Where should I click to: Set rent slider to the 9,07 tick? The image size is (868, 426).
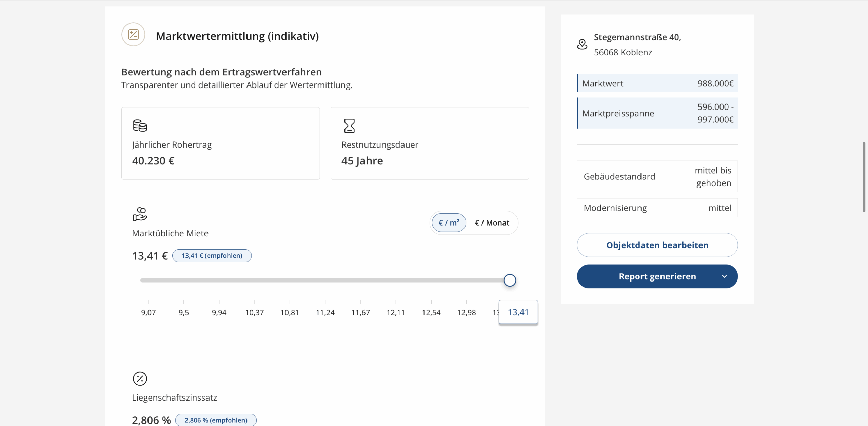tap(149, 312)
